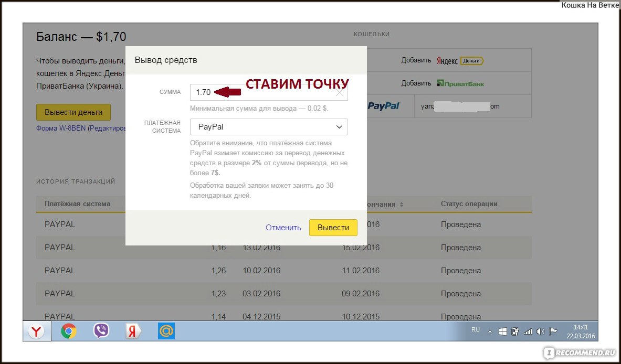
Task: Click date 09.02.2016 in the table
Action: pos(361,294)
